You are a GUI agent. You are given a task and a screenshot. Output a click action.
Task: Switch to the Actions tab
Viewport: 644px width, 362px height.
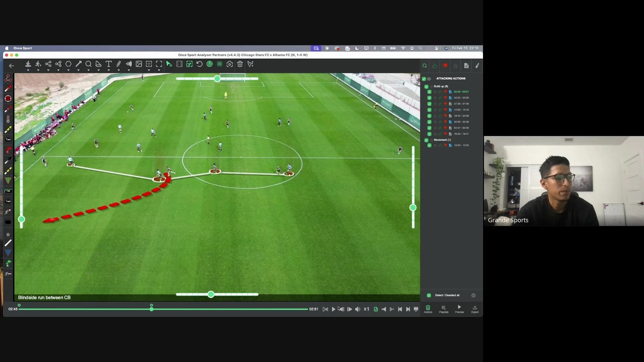[428, 309]
